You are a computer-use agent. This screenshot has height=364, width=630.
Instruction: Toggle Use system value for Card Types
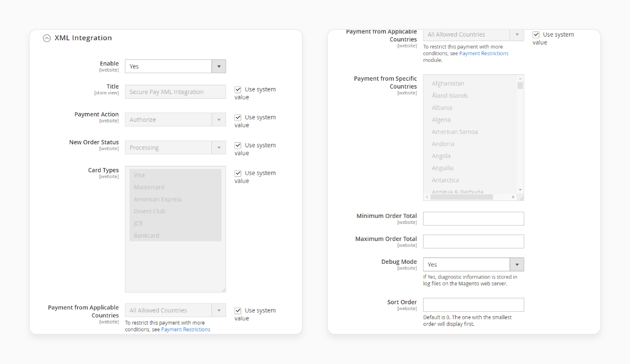pyautogui.click(x=238, y=173)
